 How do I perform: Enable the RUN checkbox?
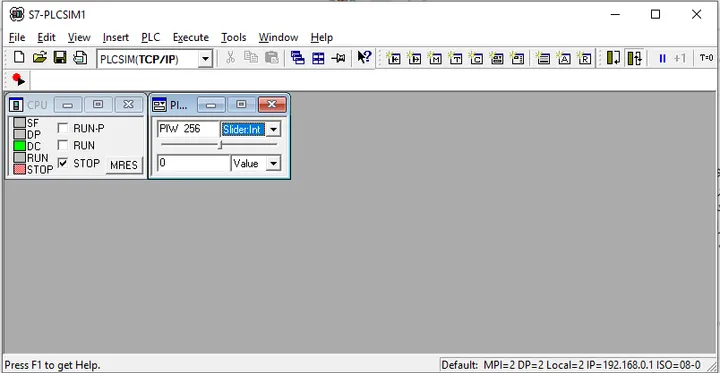coord(63,146)
